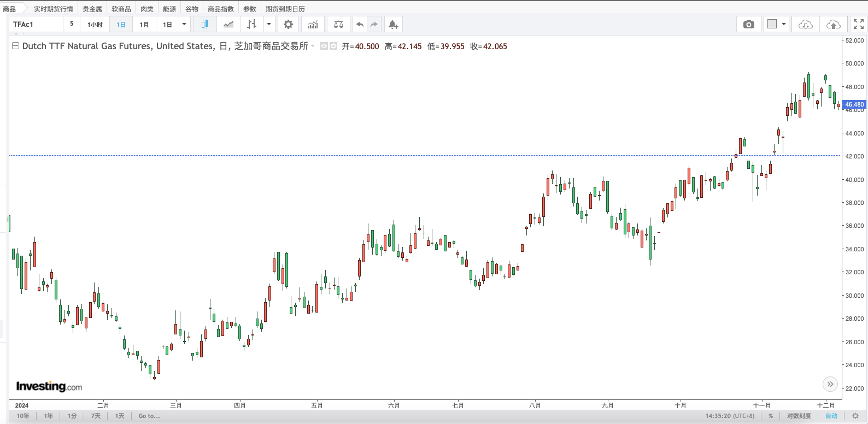The height and width of the screenshot is (424, 868).
Task: Enter fullscreen mode with the expand icon
Action: 858,25
